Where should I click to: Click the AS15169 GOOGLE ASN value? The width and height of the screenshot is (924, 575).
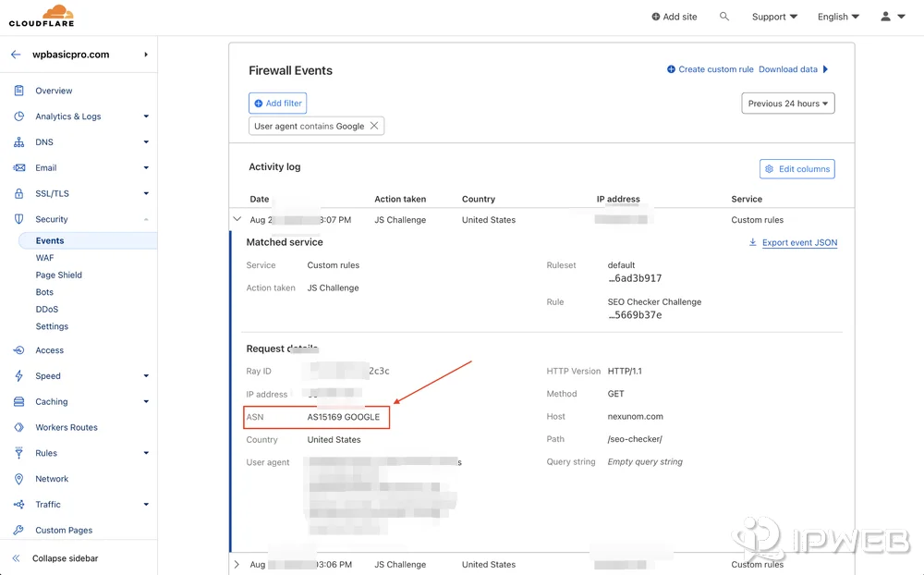click(344, 417)
